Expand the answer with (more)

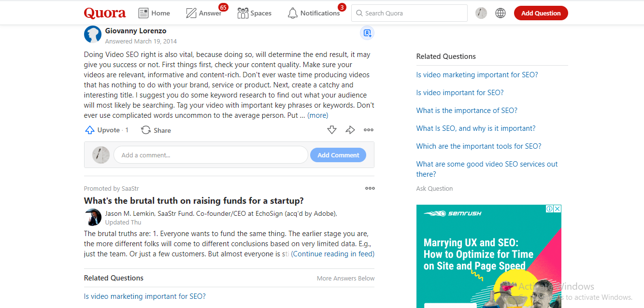(317, 115)
